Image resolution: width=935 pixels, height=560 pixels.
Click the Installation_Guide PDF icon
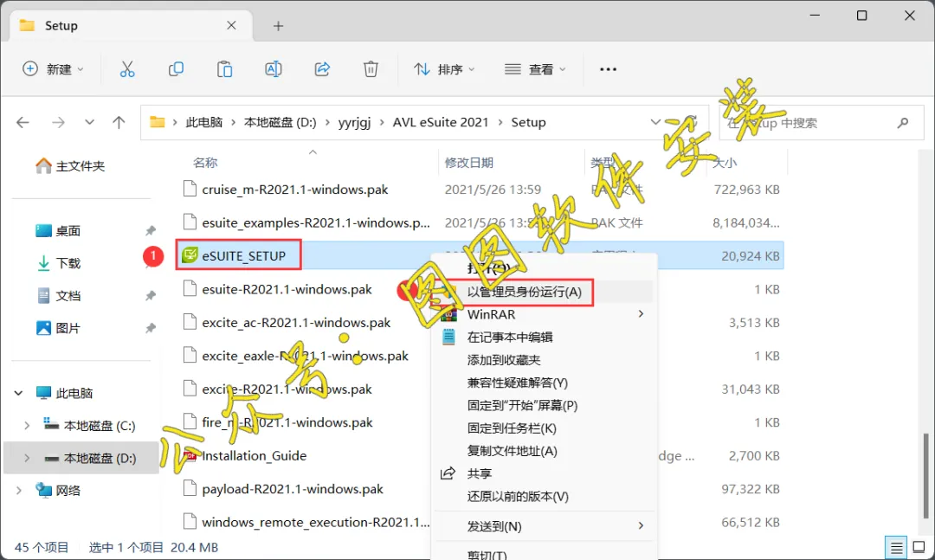point(190,455)
